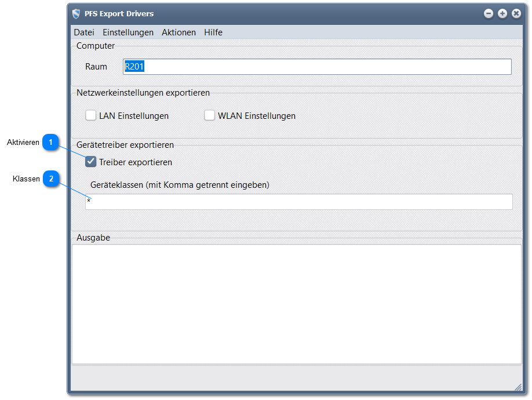Click the PFS shield icon in title bar
Viewport: 532px width, 400px height.
pyautogui.click(x=76, y=13)
